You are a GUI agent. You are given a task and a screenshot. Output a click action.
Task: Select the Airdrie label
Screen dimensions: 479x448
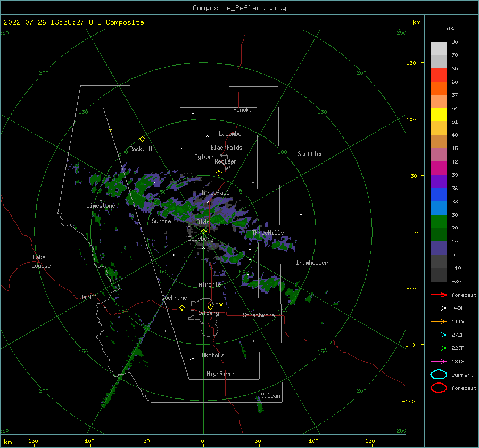(210, 284)
